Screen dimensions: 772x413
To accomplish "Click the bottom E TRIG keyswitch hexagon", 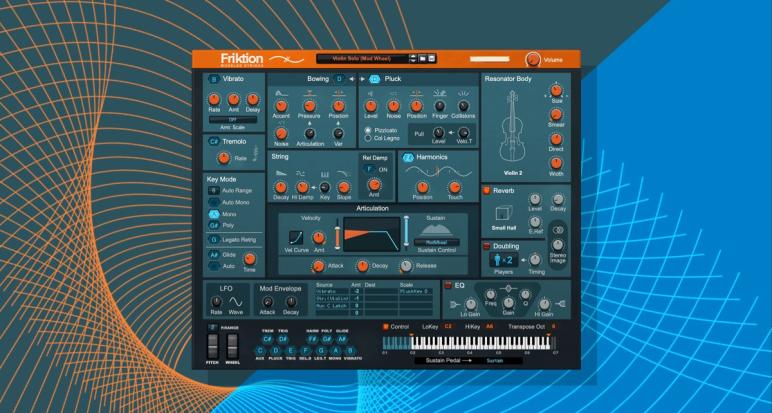I will click(x=291, y=350).
